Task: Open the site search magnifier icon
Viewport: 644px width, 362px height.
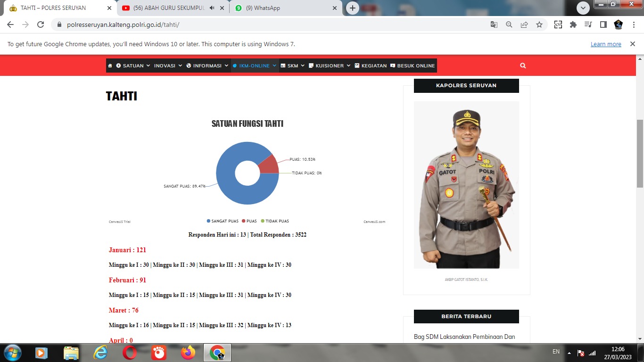Action: point(523,66)
